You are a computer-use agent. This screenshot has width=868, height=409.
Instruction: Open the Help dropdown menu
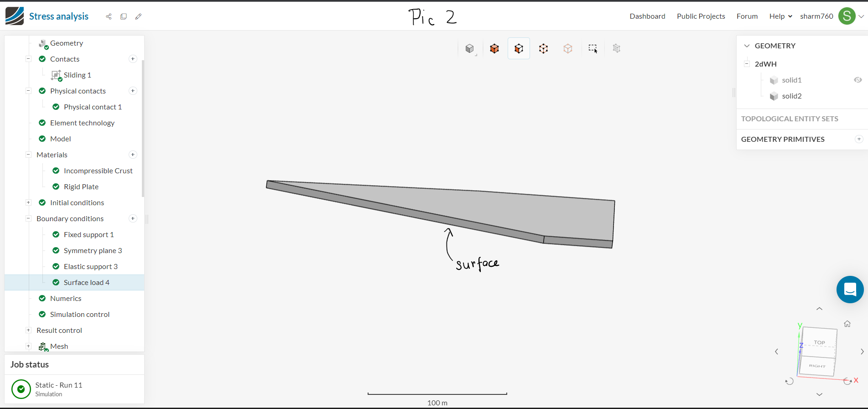pos(780,16)
